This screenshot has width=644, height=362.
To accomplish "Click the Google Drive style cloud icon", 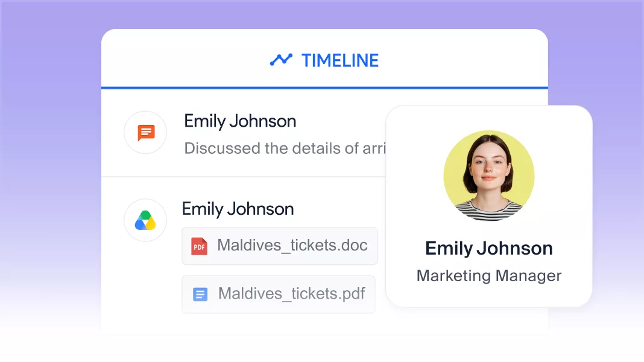I will coord(145,221).
